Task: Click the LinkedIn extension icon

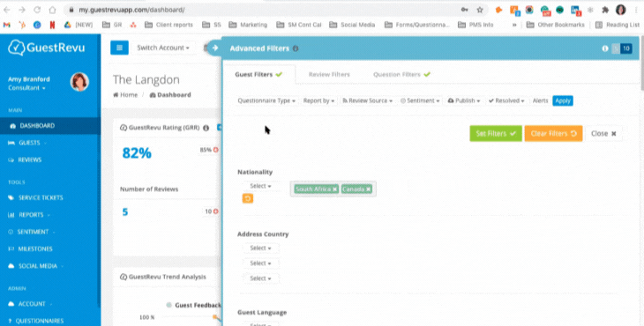Action: tap(575, 10)
